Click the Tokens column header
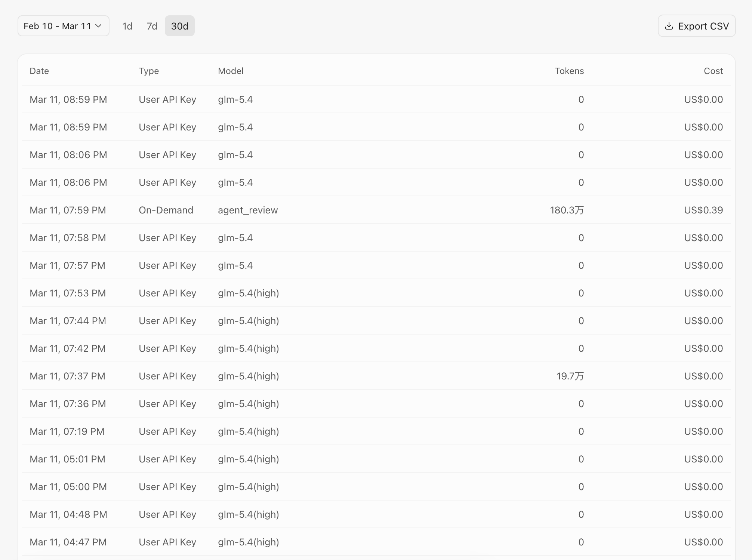Viewport: 752px width, 560px height. pyautogui.click(x=569, y=71)
